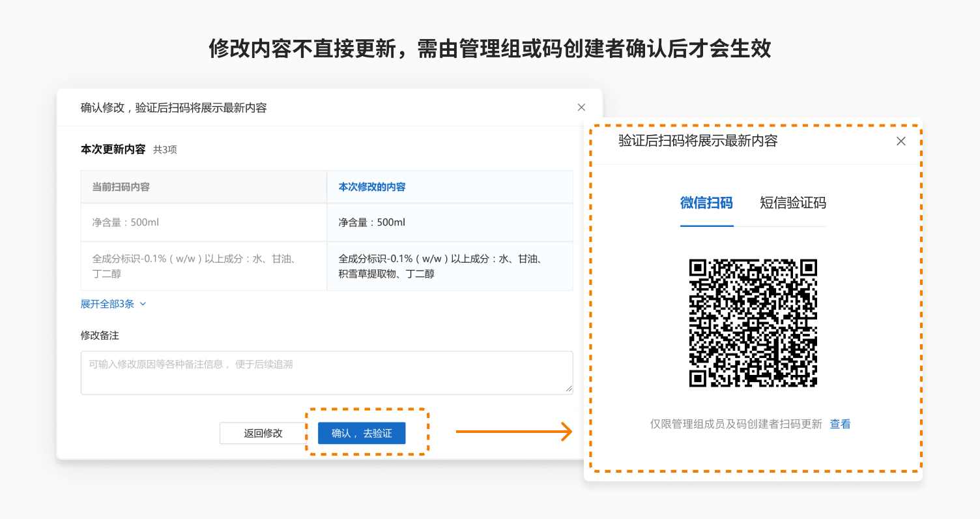Focus the 修改备注 remarks text area
Image resolution: width=980 pixels, height=519 pixels.
coord(326,372)
